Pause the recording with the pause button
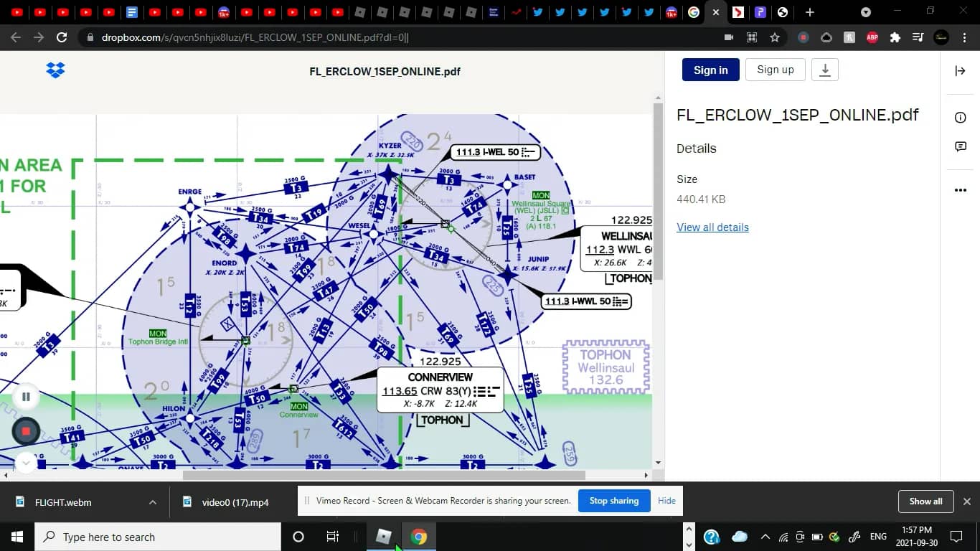This screenshot has width=980, height=551. point(26,396)
